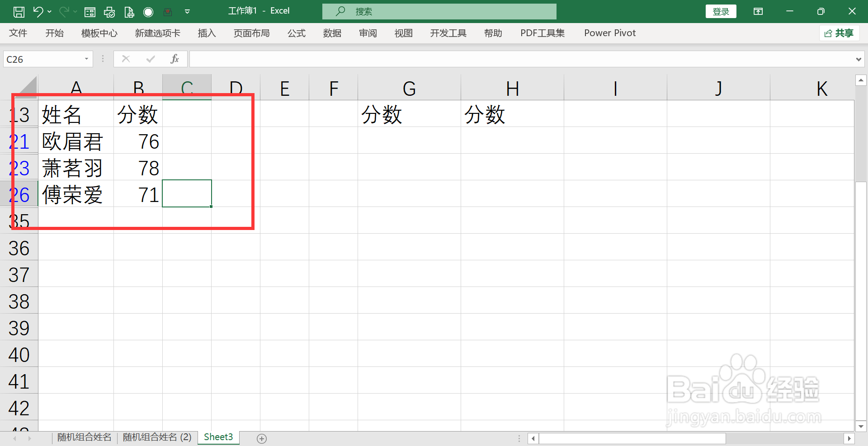The image size is (868, 446).
Task: Click the print preview printer icon
Action: (109, 12)
